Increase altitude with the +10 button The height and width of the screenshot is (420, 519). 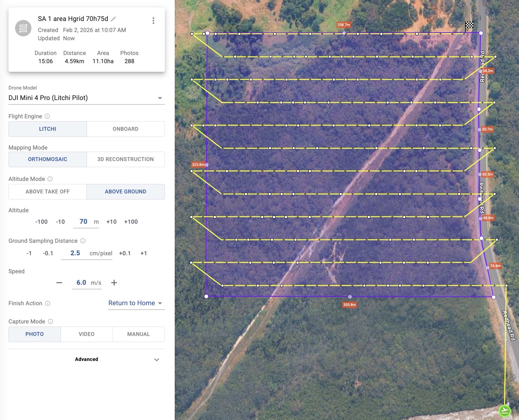(112, 222)
